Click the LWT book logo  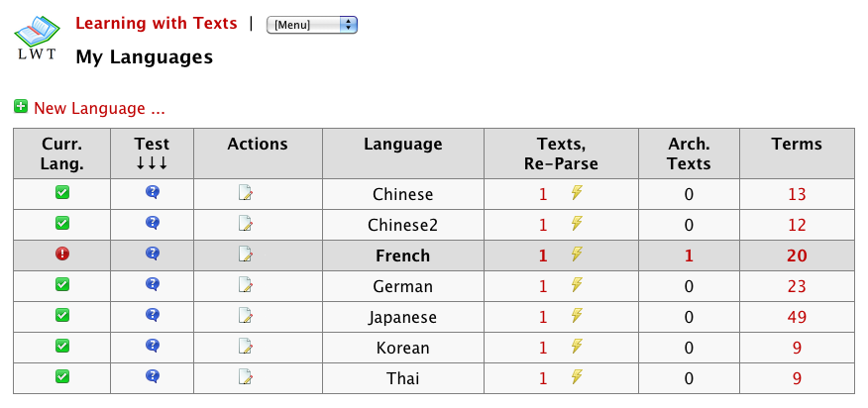click(x=37, y=38)
